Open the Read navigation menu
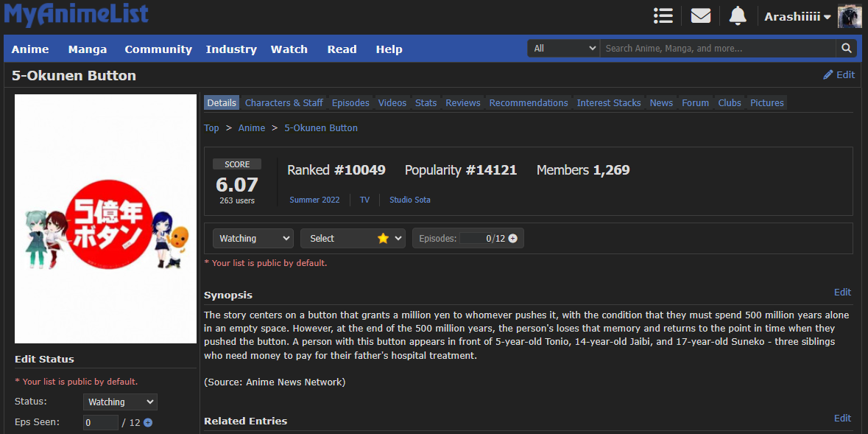Screen dimensions: 868x434 click(342, 49)
